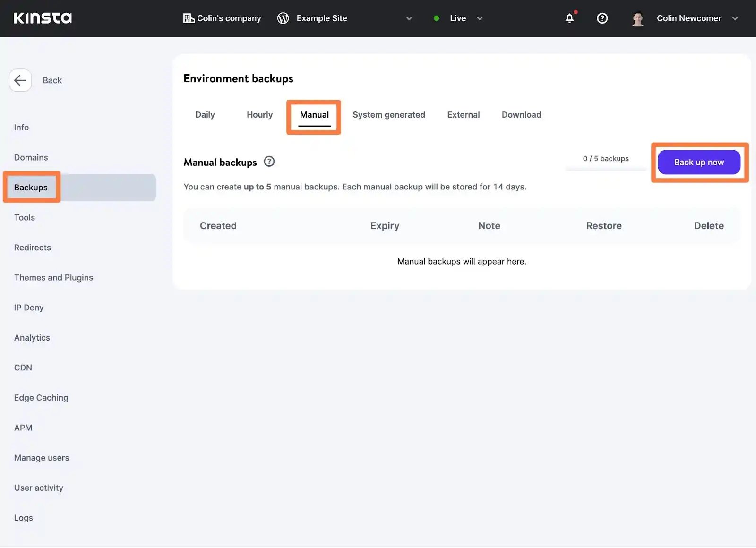The image size is (756, 548).
Task: Click the Manual backups section heading
Action: [220, 162]
